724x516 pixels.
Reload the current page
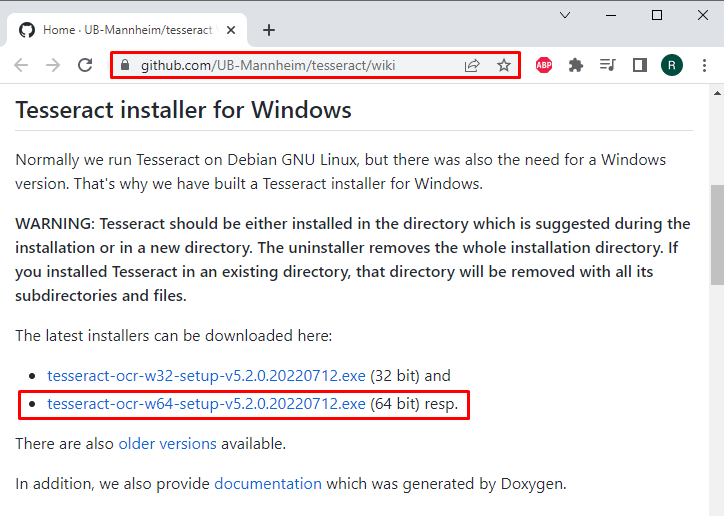pos(85,65)
